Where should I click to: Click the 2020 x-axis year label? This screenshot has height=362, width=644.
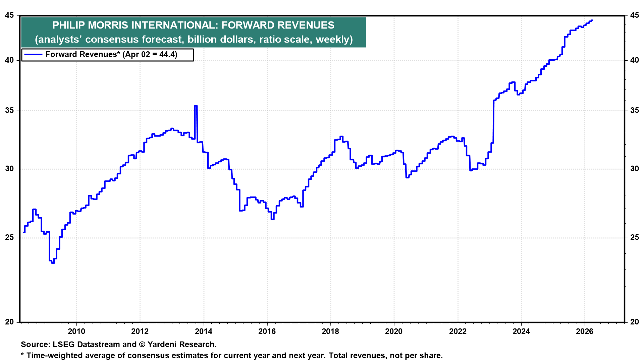394,331
